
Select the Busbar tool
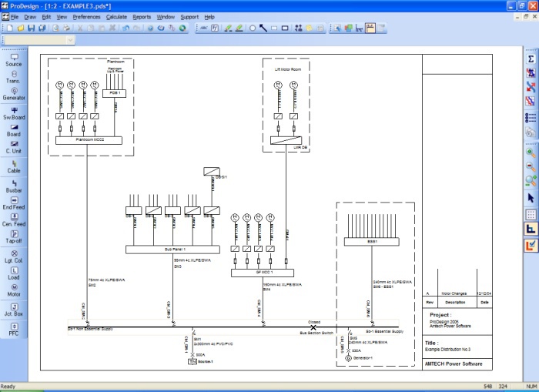(x=14, y=186)
